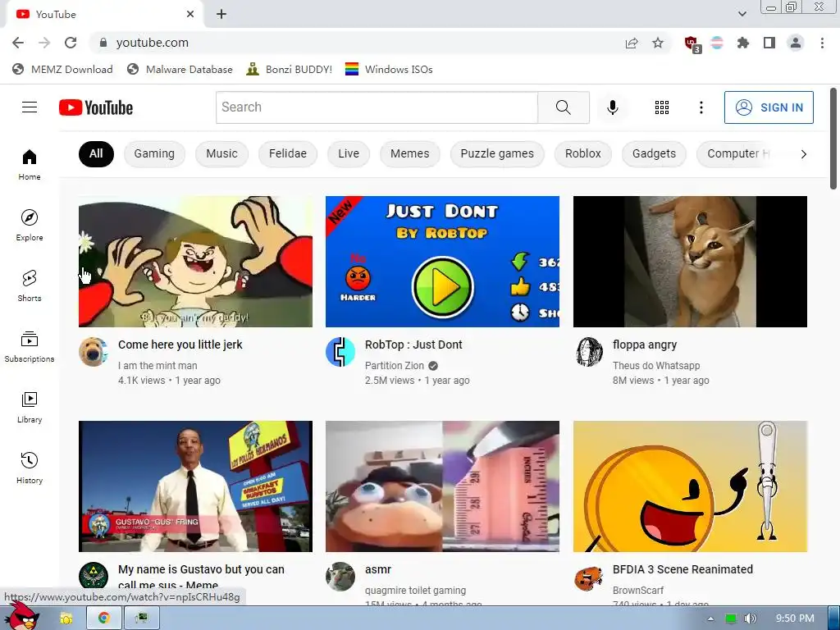
Task: Open the volume control in the tray
Action: click(x=750, y=619)
